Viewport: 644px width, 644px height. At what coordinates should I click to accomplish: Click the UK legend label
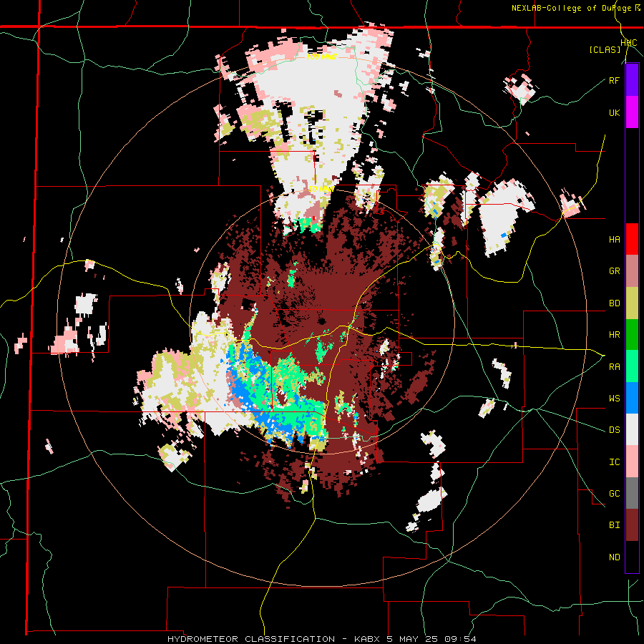click(x=614, y=112)
